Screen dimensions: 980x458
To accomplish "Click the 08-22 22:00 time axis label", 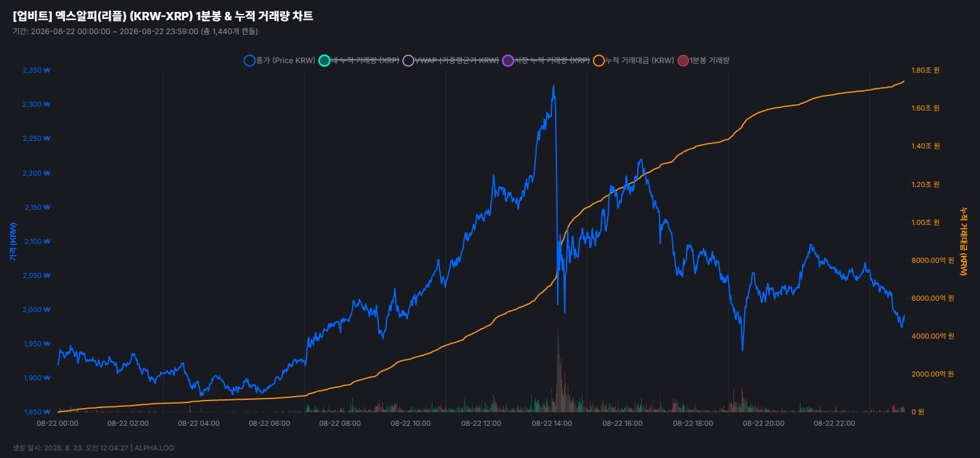I will tap(834, 423).
